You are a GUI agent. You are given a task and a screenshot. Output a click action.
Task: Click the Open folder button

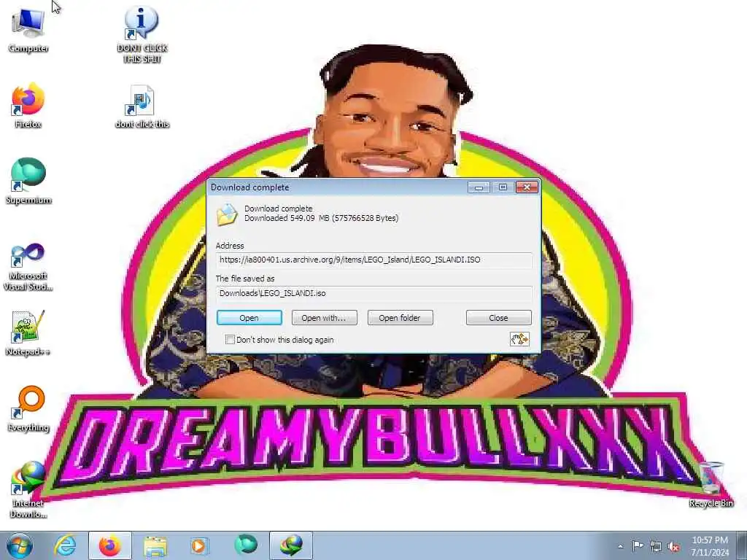[400, 318]
